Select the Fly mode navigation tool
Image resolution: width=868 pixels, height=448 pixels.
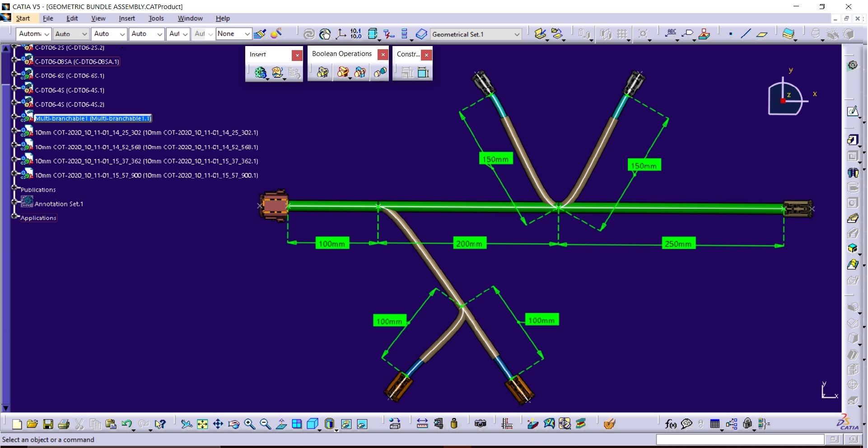tap(186, 424)
